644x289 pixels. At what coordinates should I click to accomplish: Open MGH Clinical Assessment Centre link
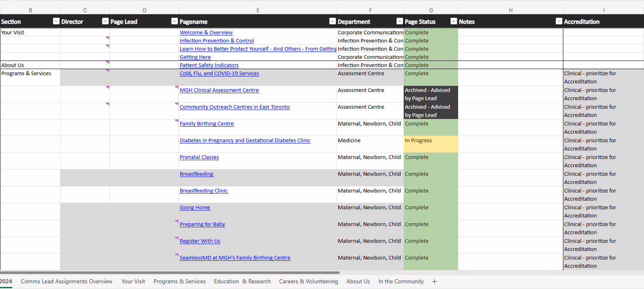tap(219, 90)
